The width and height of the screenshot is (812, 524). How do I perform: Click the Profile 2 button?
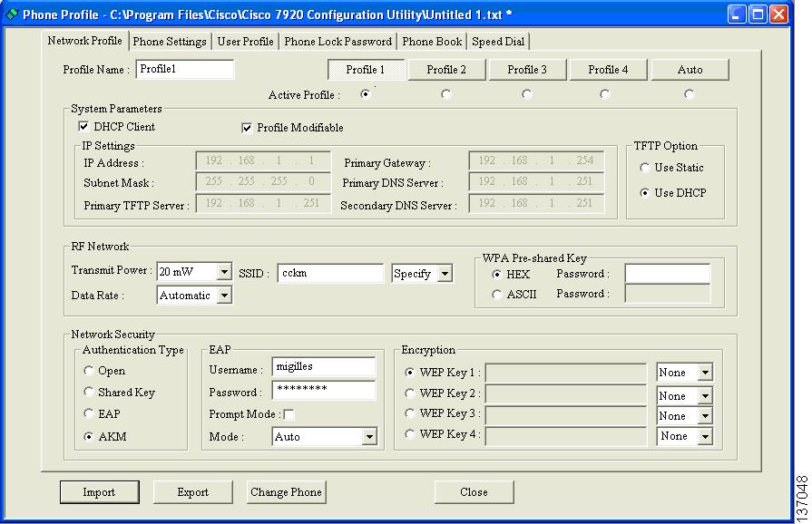[446, 70]
